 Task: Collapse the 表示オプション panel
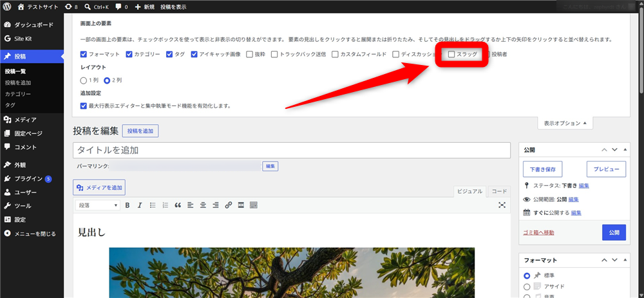click(565, 123)
